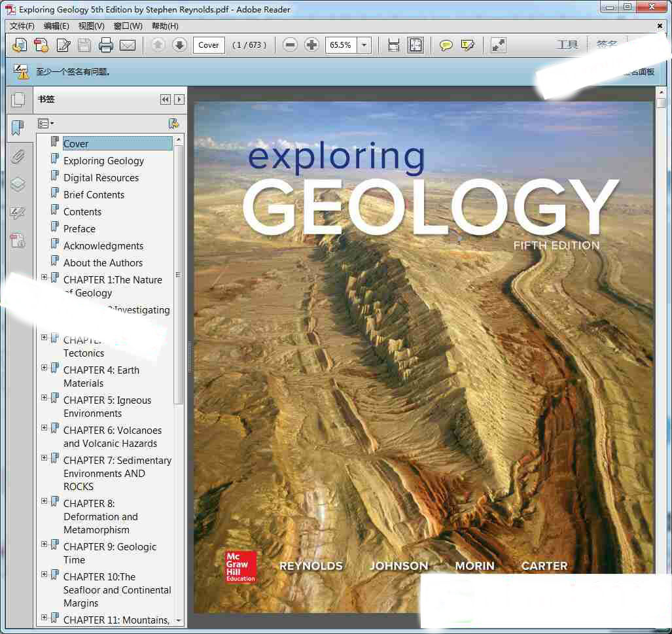Expand CHAPTER 7: Sedimentary Environments bookmark
Image resolution: width=672 pixels, height=634 pixels.
44,458
